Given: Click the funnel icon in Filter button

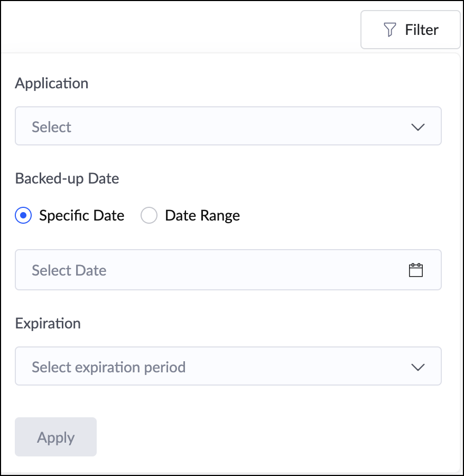Looking at the screenshot, I should click(389, 30).
